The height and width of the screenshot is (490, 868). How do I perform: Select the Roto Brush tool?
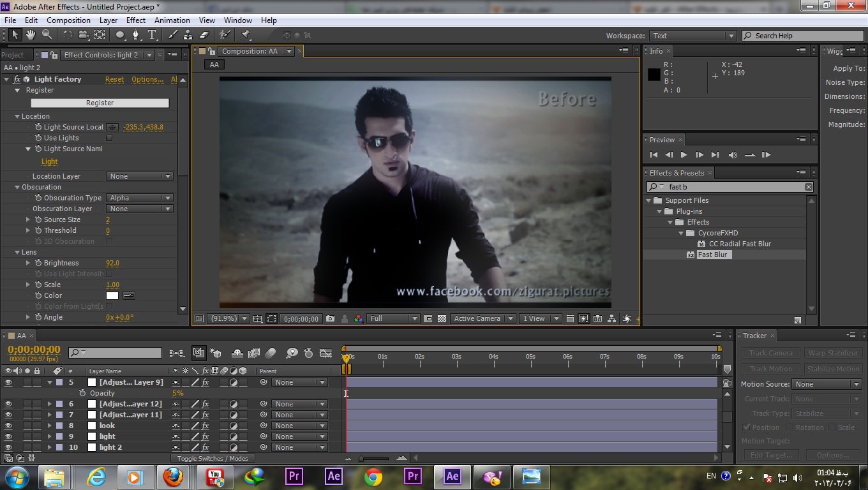coord(225,35)
